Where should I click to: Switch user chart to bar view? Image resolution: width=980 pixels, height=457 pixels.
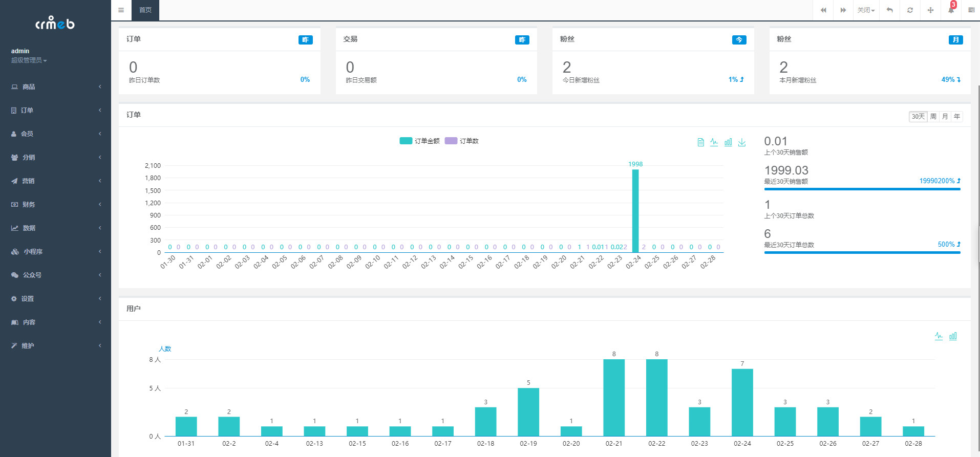click(x=953, y=336)
